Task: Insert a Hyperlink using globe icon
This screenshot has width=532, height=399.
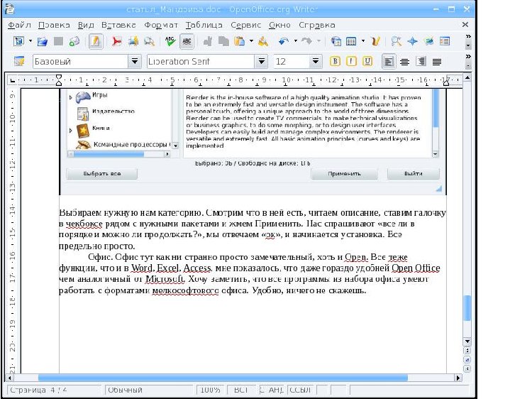Action: click(x=336, y=41)
